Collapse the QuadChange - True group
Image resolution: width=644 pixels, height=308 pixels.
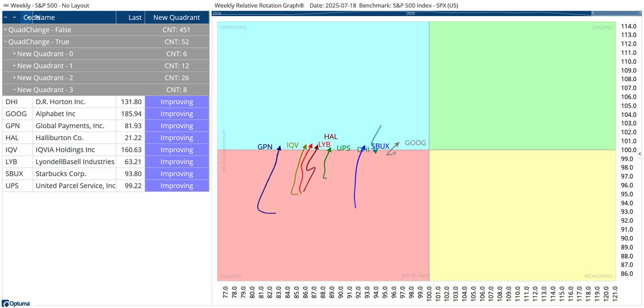[6, 42]
